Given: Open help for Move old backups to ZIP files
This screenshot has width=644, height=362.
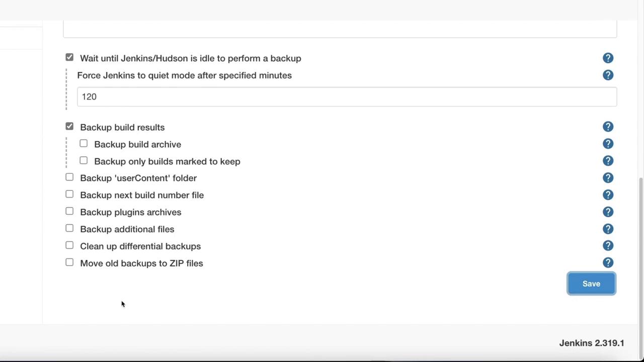Looking at the screenshot, I should 608,263.
